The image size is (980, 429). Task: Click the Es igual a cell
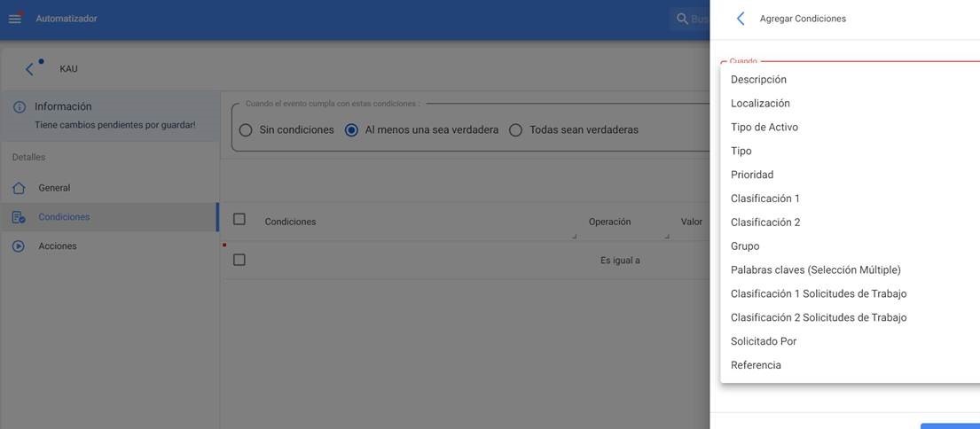click(620, 261)
